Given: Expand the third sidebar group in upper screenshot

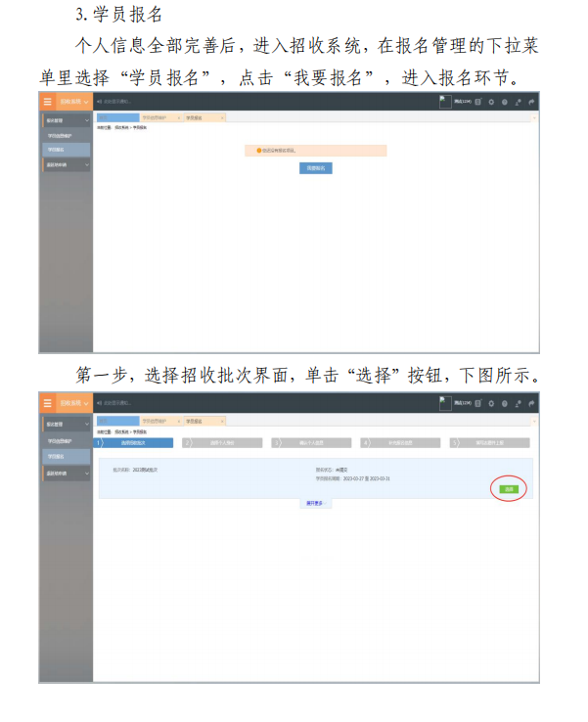Looking at the screenshot, I should click(x=67, y=164).
